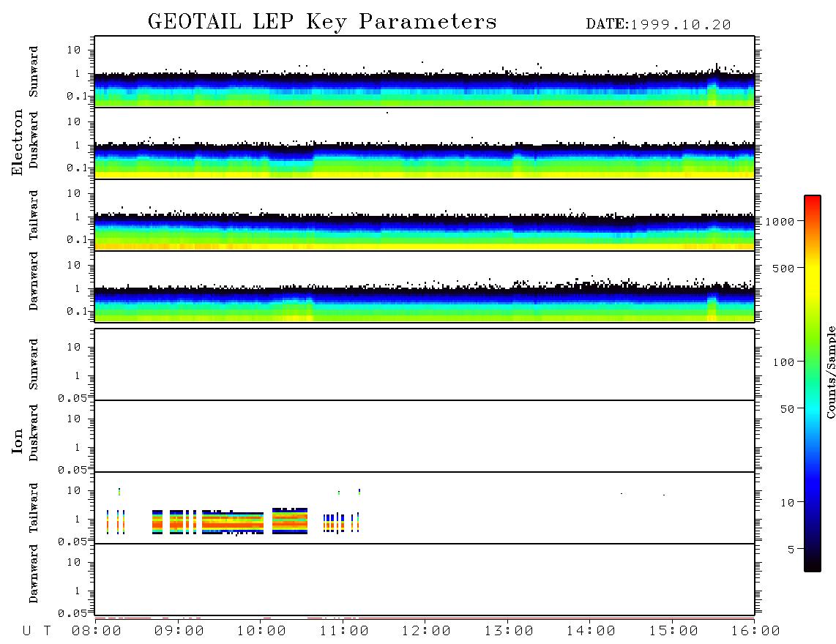
Task: Click the Ion group axis label
Action: click(x=17, y=441)
